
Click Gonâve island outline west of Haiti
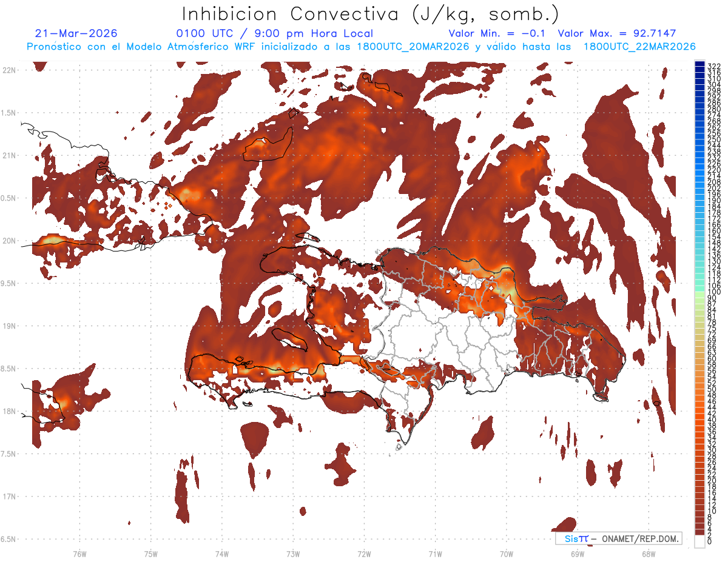click(x=290, y=340)
